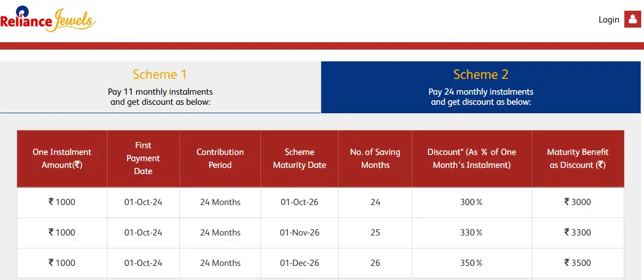
Task: Click the First Payment Date column header
Action: click(x=143, y=158)
